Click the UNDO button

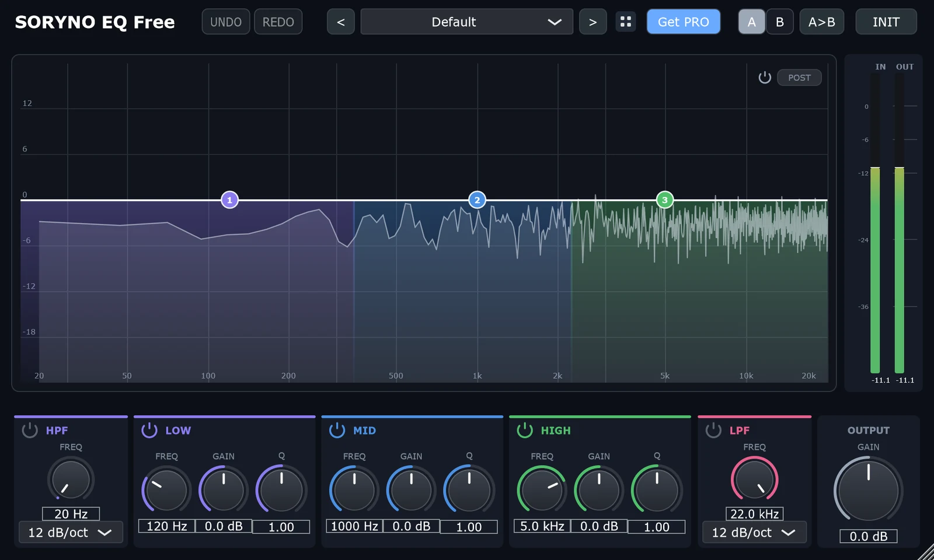(x=226, y=22)
